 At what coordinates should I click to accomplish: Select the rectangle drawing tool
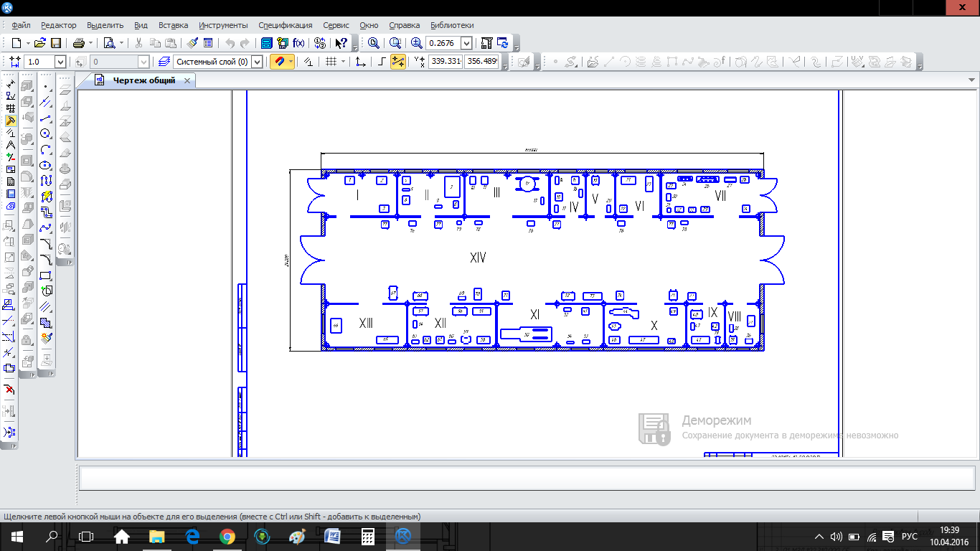click(x=46, y=275)
